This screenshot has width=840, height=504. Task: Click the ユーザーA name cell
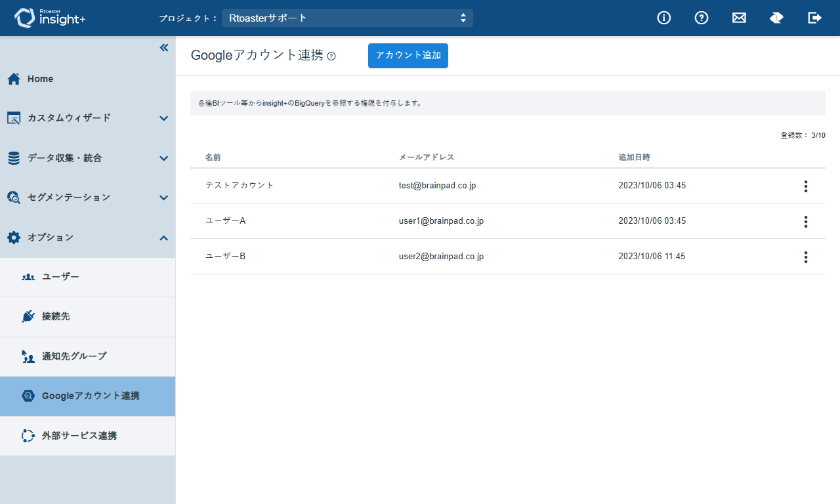click(x=225, y=220)
